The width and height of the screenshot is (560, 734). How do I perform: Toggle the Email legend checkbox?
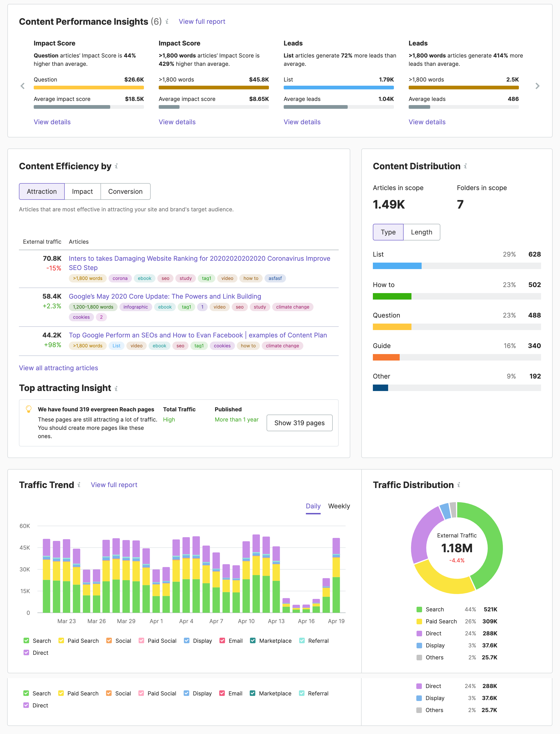(x=222, y=640)
